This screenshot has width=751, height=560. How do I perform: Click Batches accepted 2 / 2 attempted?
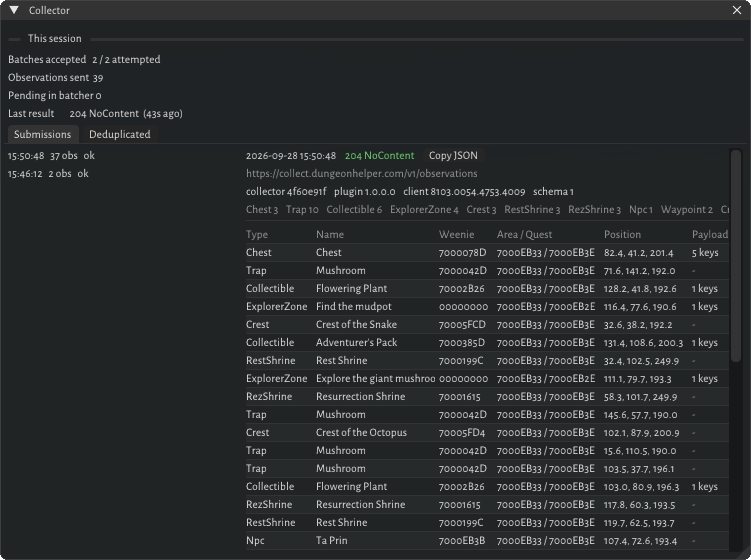tap(84, 60)
